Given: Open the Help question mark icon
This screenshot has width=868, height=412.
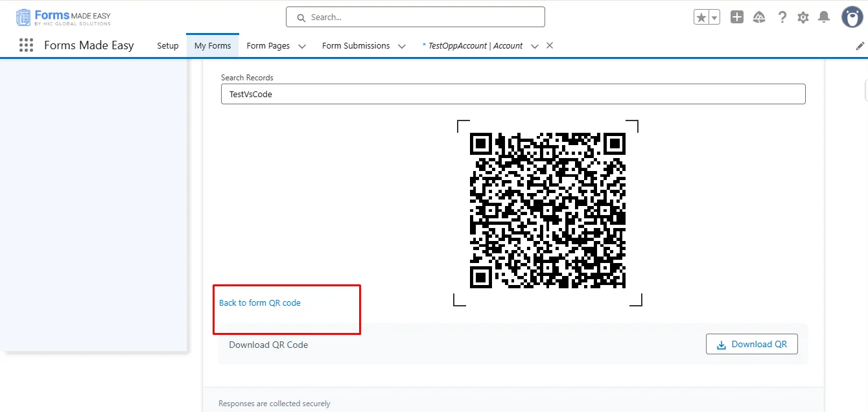Looking at the screenshot, I should pos(782,17).
